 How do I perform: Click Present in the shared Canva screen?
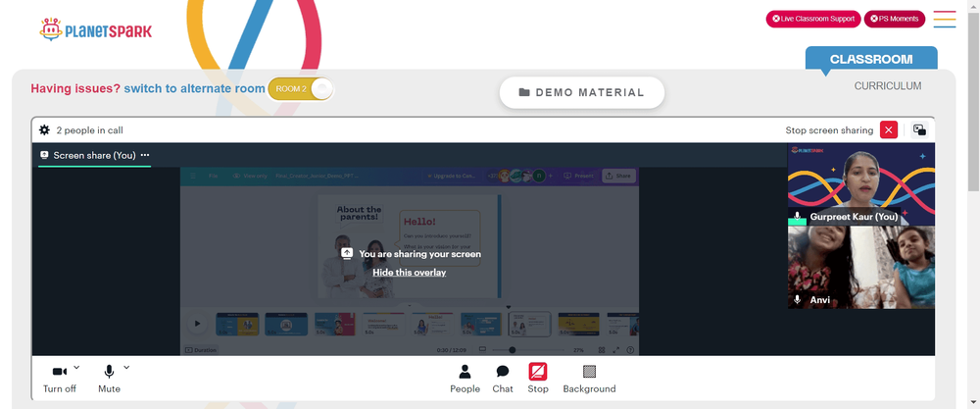(x=579, y=176)
